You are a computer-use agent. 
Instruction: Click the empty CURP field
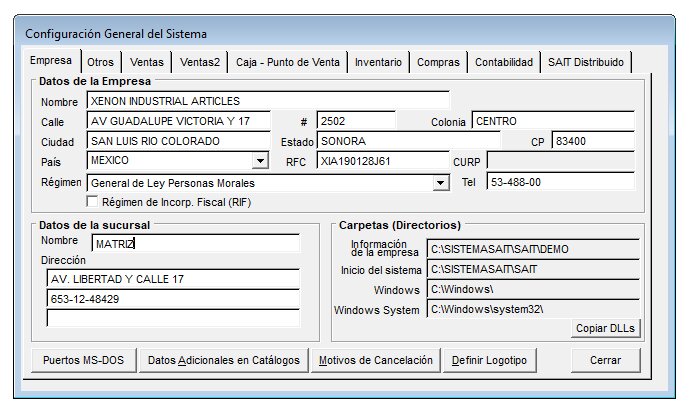click(x=561, y=161)
